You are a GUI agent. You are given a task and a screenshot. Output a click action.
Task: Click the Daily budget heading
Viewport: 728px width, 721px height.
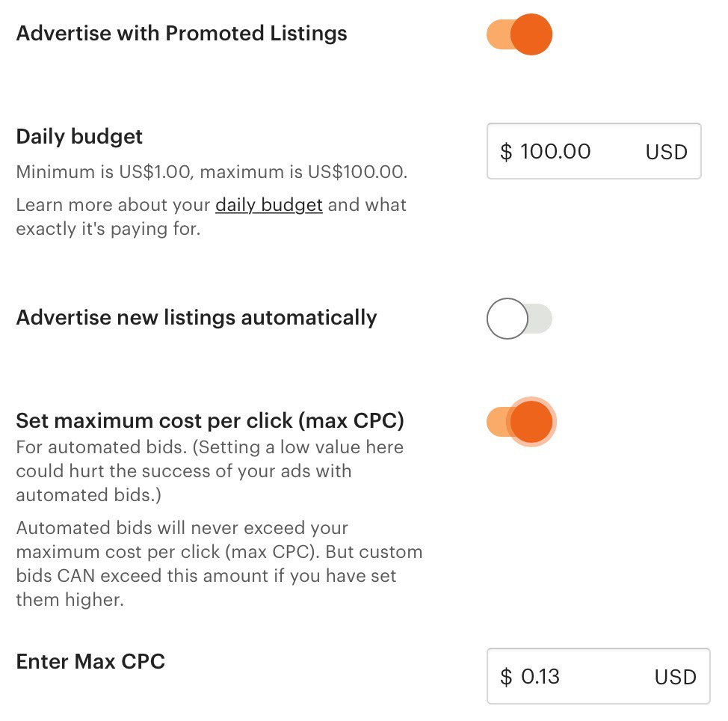pos(79,137)
